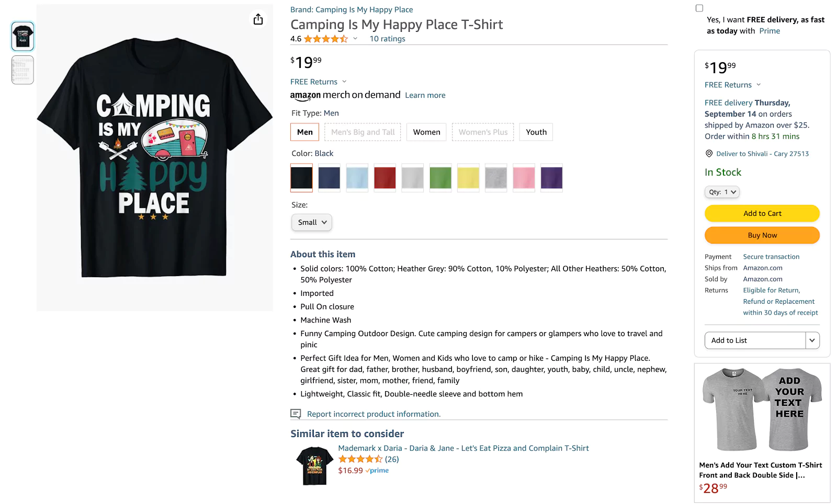Select the Youth fit type

[x=536, y=132]
